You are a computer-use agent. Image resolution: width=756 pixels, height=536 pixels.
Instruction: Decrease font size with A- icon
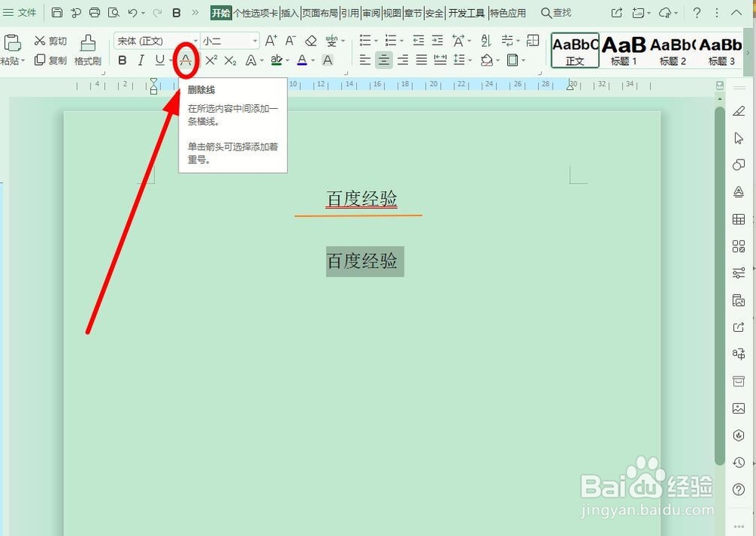tap(290, 41)
